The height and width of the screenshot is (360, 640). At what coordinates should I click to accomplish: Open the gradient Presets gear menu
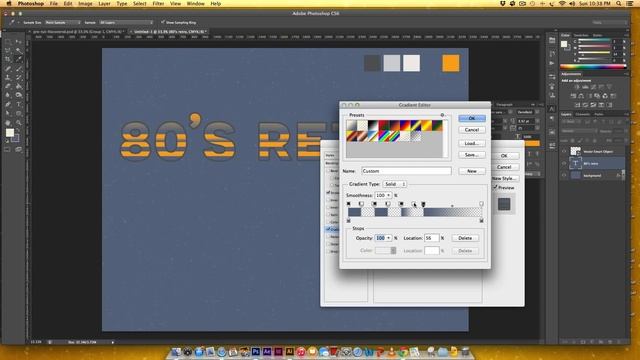(442, 115)
